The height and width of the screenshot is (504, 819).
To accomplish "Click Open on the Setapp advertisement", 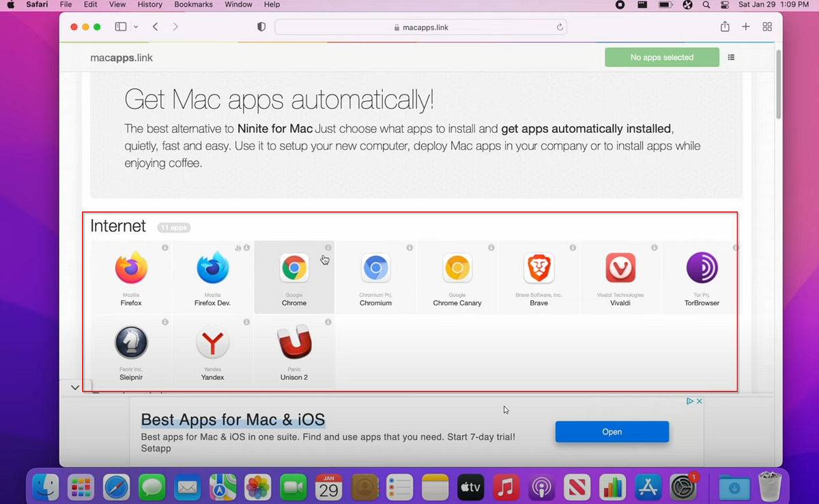I will click(612, 432).
